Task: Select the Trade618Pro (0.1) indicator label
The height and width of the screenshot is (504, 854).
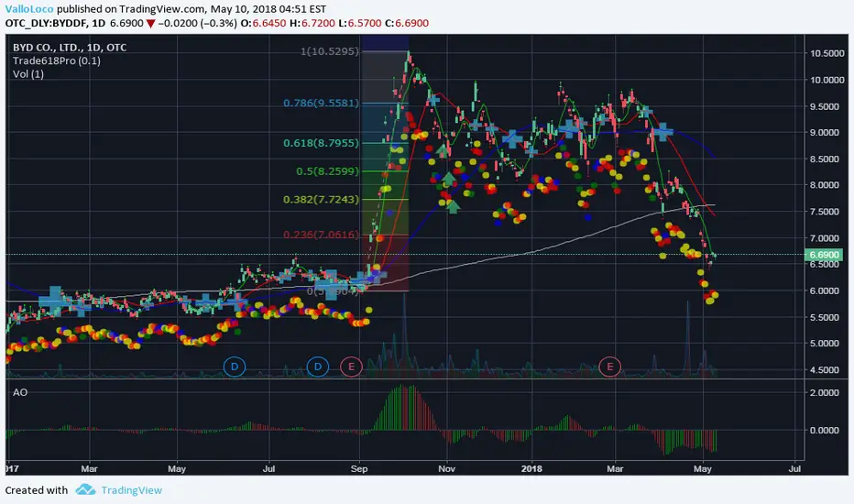Action: [x=57, y=60]
